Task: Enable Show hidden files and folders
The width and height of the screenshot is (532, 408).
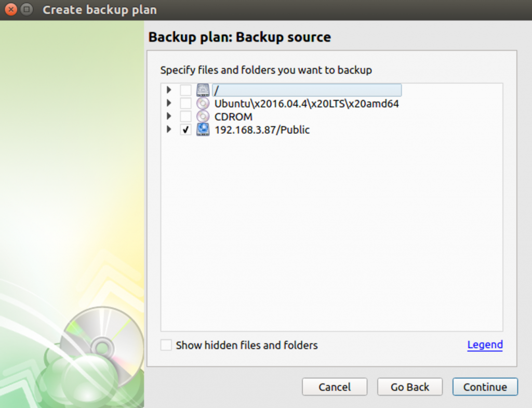Action: (166, 345)
